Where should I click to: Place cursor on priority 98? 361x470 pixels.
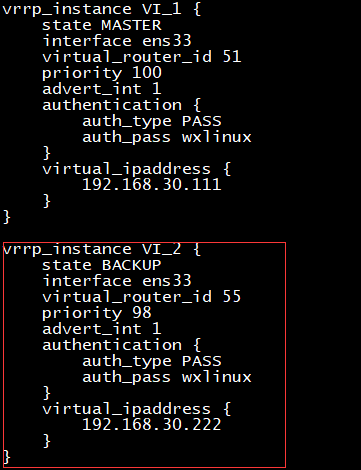[97, 313]
